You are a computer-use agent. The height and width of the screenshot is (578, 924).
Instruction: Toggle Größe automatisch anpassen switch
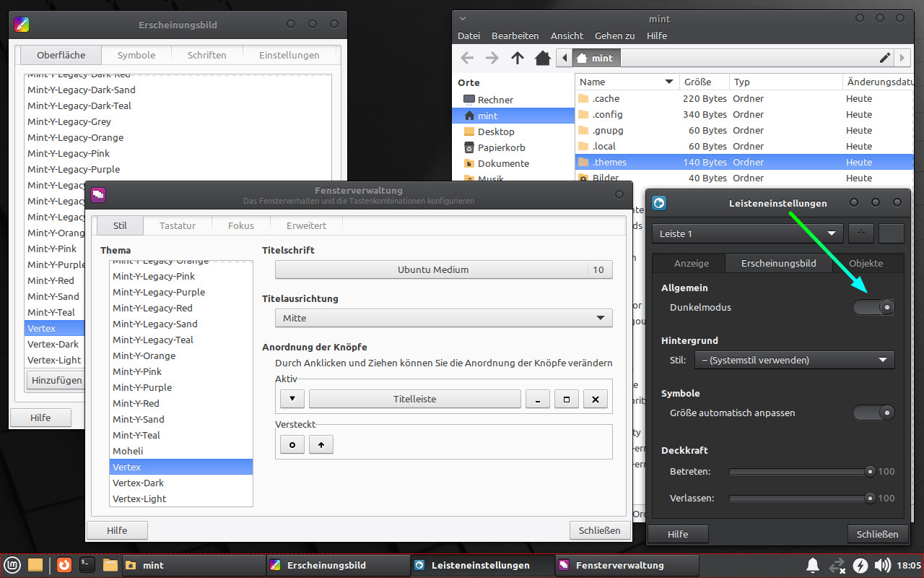pyautogui.click(x=873, y=413)
